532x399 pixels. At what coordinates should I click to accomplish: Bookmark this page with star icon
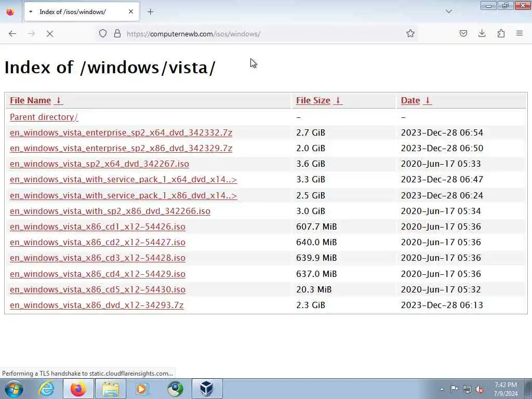[x=410, y=33]
